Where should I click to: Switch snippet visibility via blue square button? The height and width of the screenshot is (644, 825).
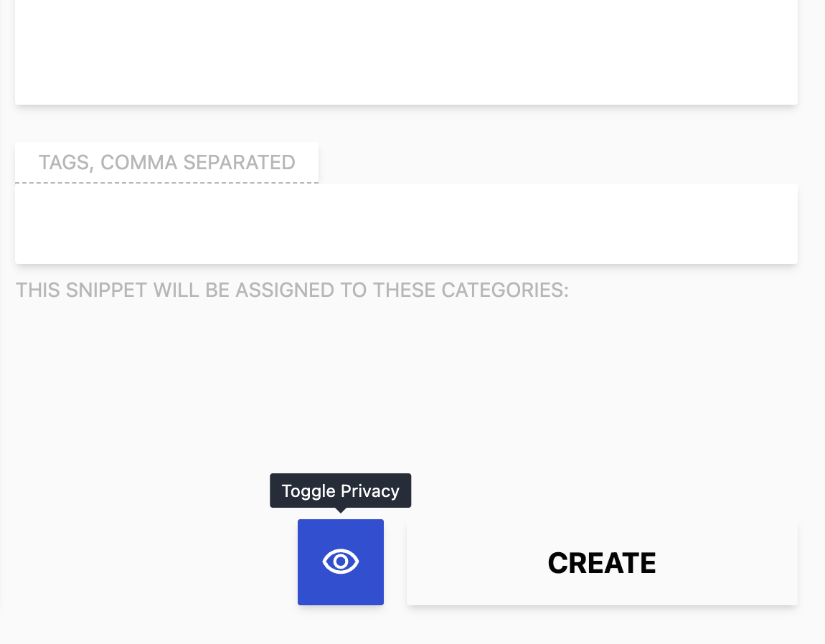pos(341,562)
